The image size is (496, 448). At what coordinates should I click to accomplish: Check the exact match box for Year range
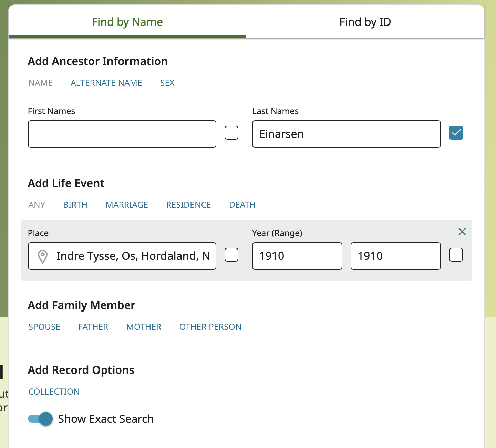click(456, 255)
